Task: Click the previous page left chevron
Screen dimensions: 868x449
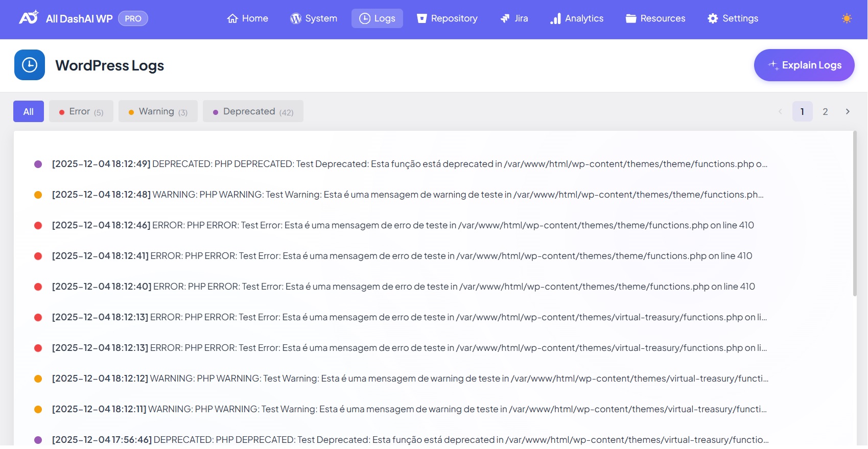Action: [780, 111]
